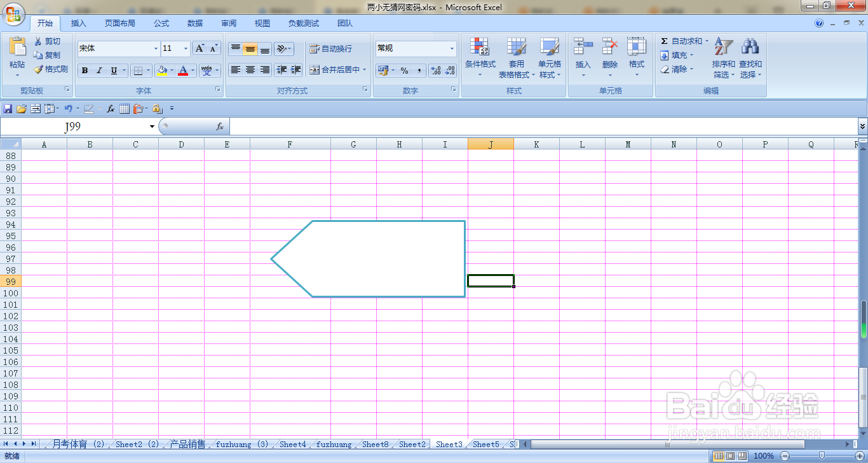Open Conditional Formatting (条件格式)
The width and height of the screenshot is (868, 463).
click(x=480, y=57)
